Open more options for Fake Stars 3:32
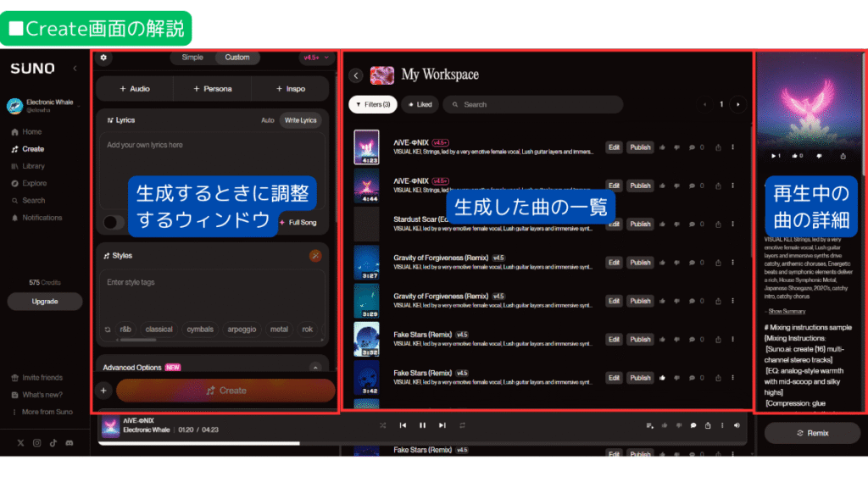 tap(733, 339)
